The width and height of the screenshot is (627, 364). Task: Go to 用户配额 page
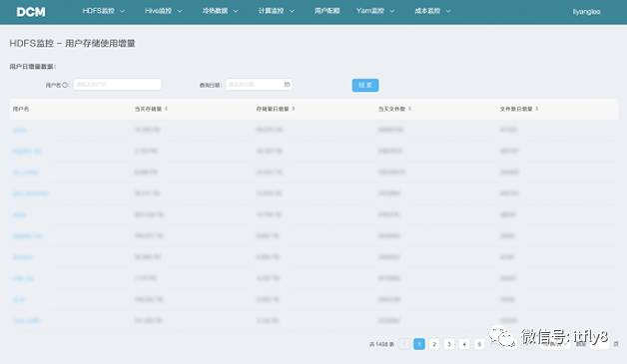pos(327,11)
